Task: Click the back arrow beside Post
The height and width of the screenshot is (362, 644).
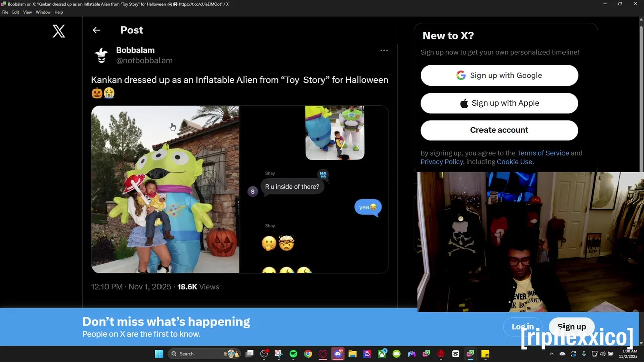Action: 96,30
